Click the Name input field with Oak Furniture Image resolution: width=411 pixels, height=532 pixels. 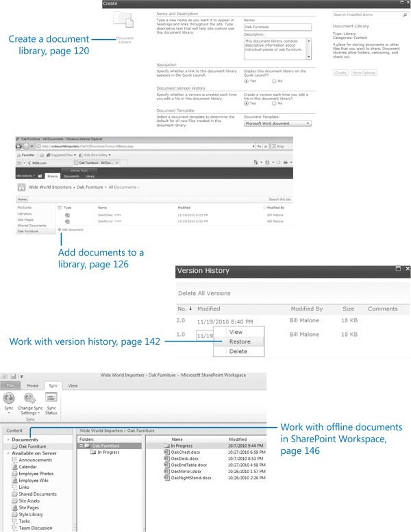[277, 27]
